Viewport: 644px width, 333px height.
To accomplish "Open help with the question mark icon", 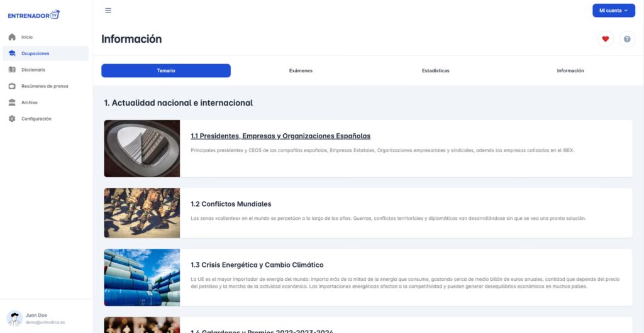I will click(x=626, y=39).
